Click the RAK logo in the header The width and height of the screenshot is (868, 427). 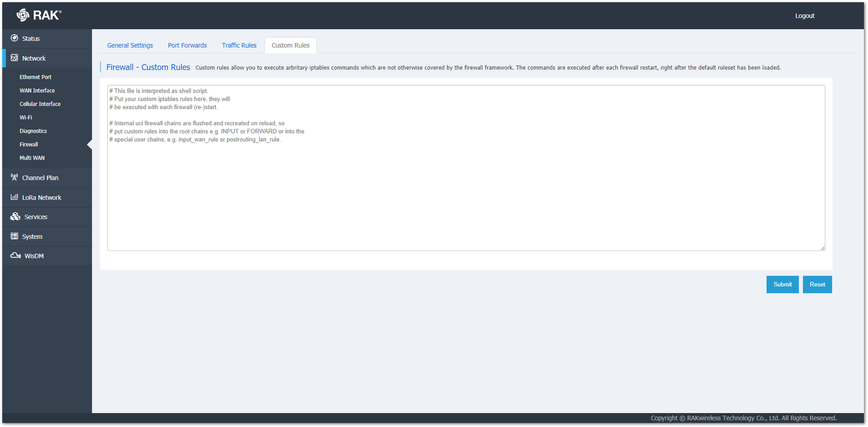tap(39, 15)
